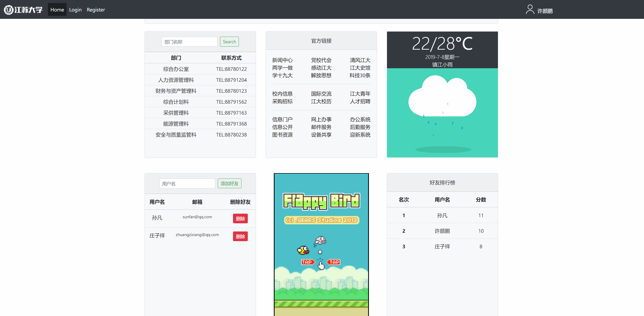The width and height of the screenshot is (644, 316).
Task: Go to the Register page
Action: tap(96, 10)
